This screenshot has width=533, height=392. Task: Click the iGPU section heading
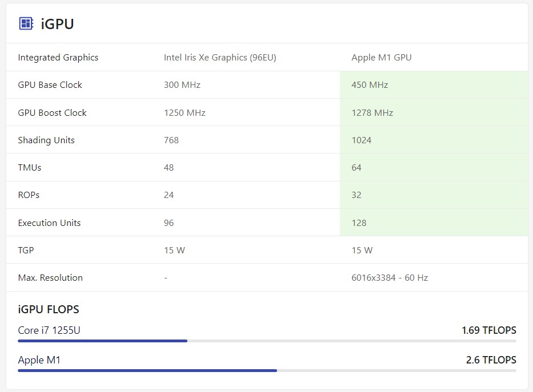(x=57, y=24)
